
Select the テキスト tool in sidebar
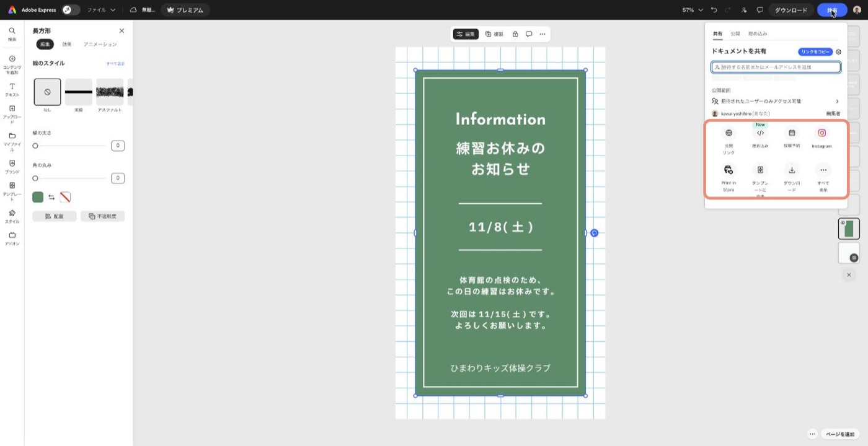click(12, 90)
